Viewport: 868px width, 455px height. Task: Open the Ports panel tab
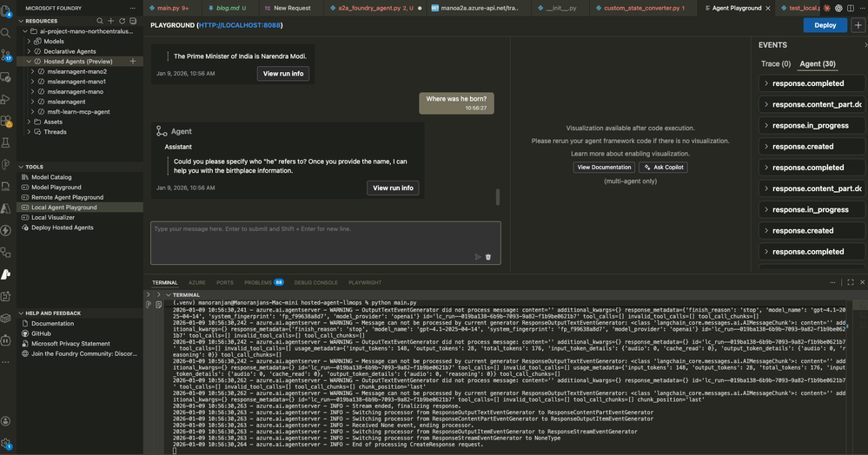[225, 282]
